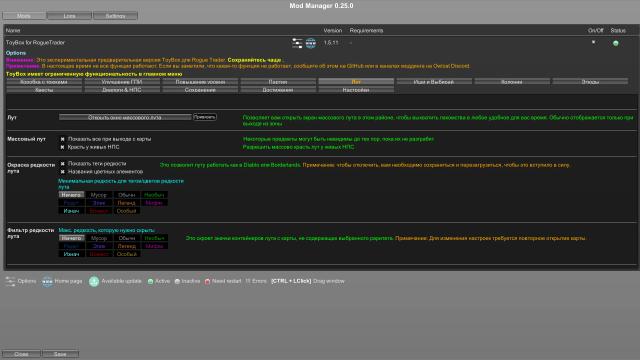Open the 'Партия' tab

click(x=278, y=82)
